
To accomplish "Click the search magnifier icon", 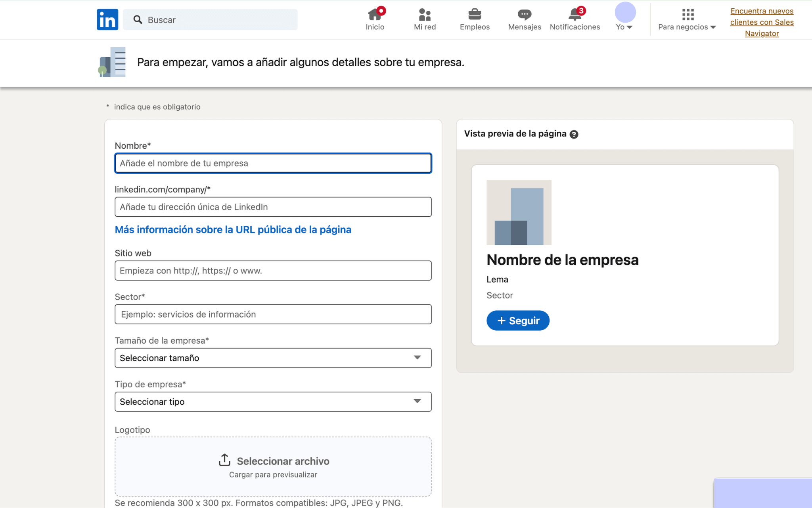I will [138, 20].
